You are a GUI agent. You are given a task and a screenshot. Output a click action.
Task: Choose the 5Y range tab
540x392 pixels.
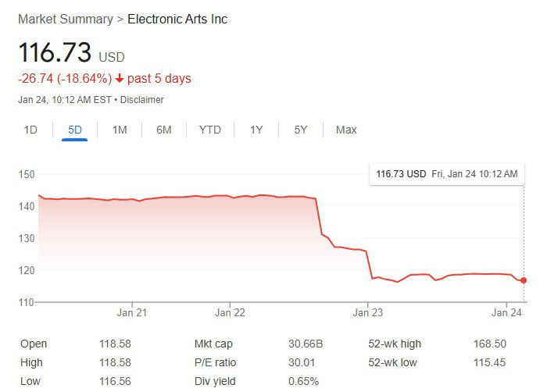[x=301, y=130]
